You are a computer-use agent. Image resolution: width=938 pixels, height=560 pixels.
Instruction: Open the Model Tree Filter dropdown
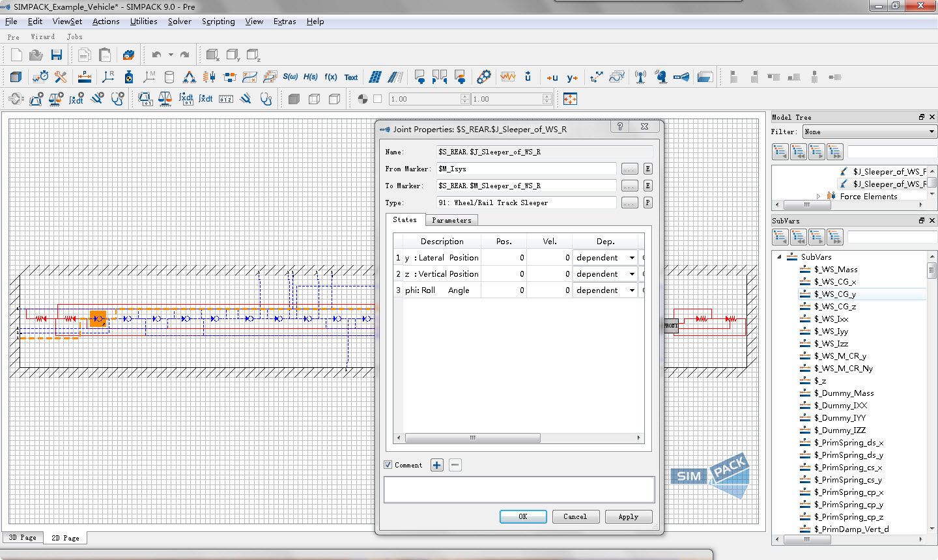[x=870, y=132]
